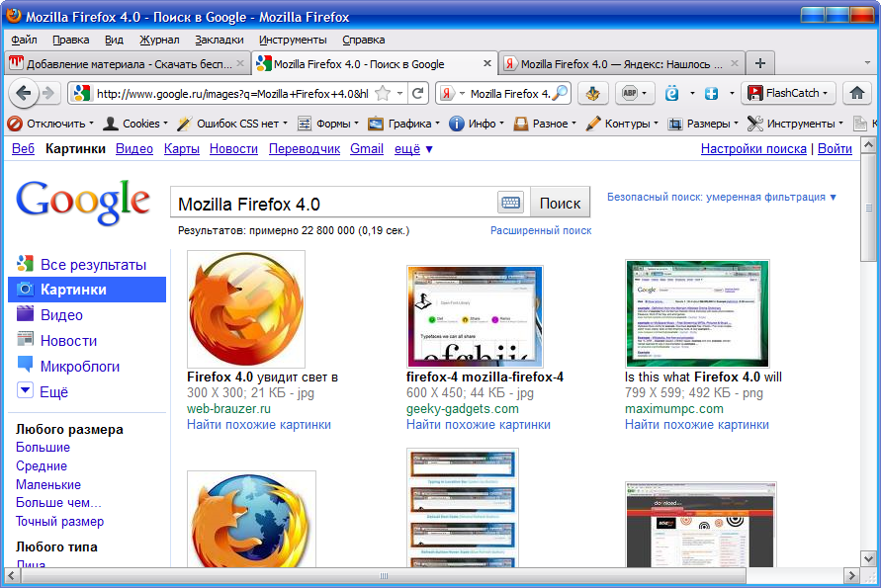Open the Расширенный поиск link

pos(541,231)
